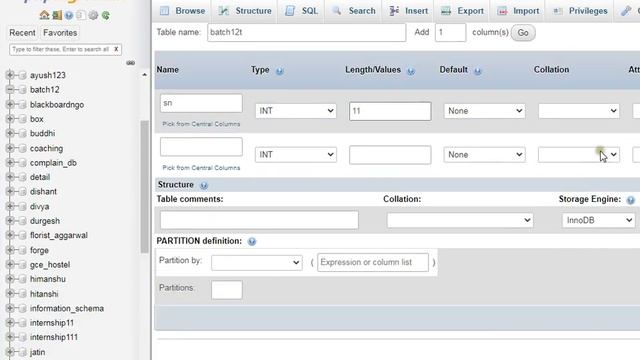Open the Partition by dropdown

pos(257,262)
